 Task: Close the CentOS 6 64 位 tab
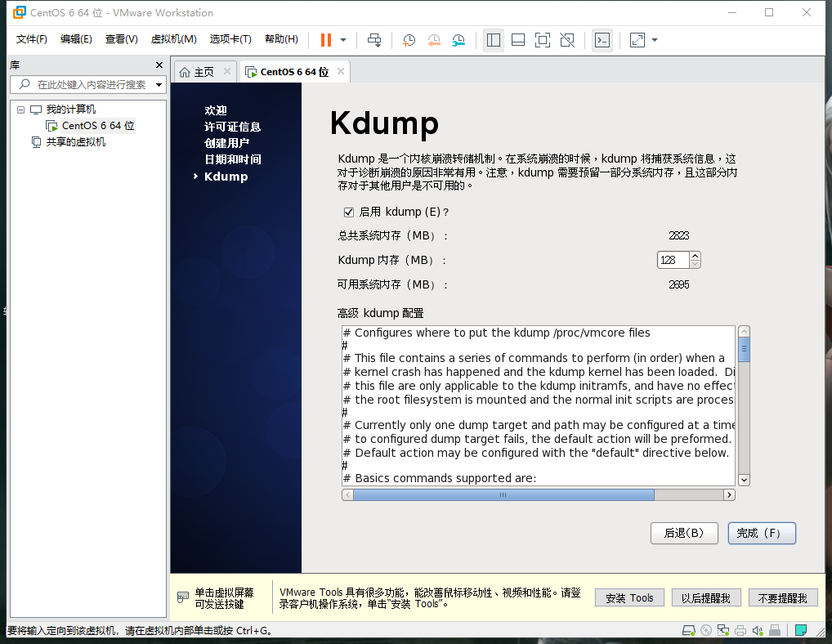[x=341, y=71]
